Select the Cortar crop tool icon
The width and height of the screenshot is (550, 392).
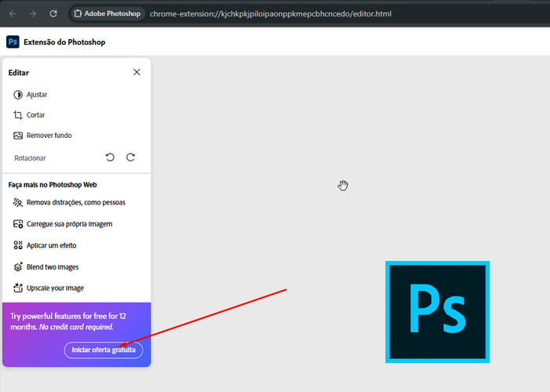click(x=19, y=115)
